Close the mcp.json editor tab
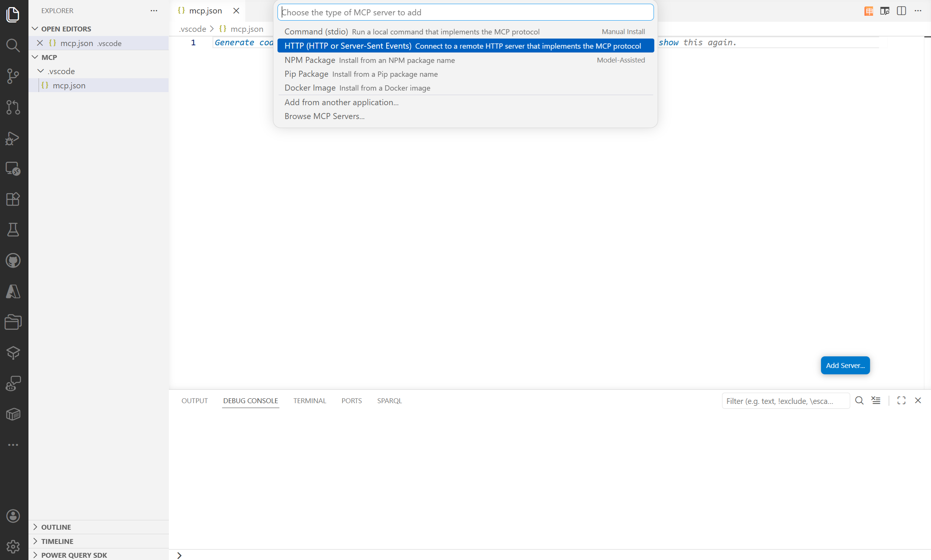The image size is (931, 560). tap(236, 10)
